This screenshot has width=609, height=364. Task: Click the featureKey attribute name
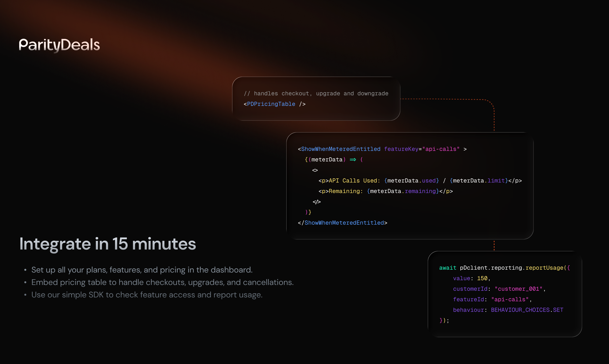[x=401, y=149]
